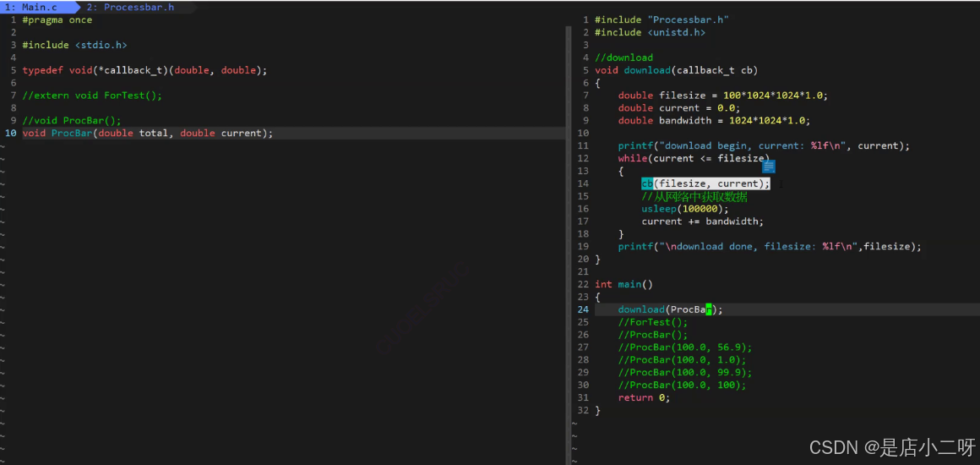Click the typedef void(*callback_t) line
The image size is (980, 465).
(x=144, y=70)
